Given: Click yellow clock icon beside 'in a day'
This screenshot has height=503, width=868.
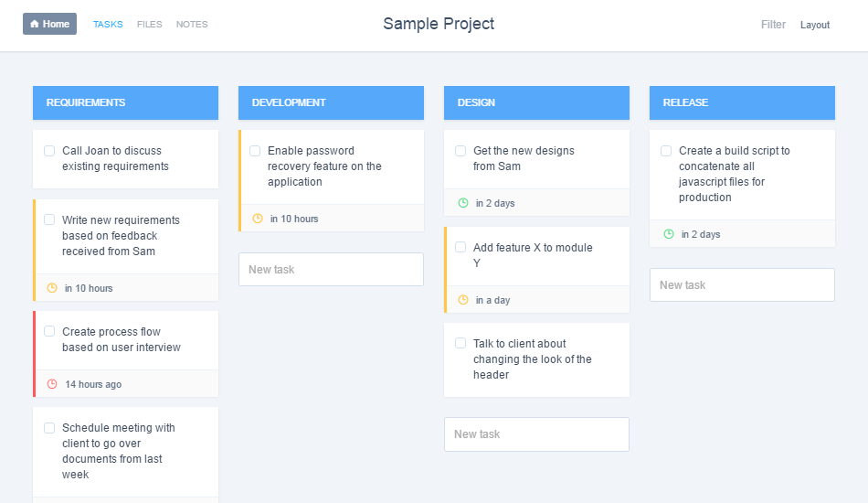Looking at the screenshot, I should point(463,300).
